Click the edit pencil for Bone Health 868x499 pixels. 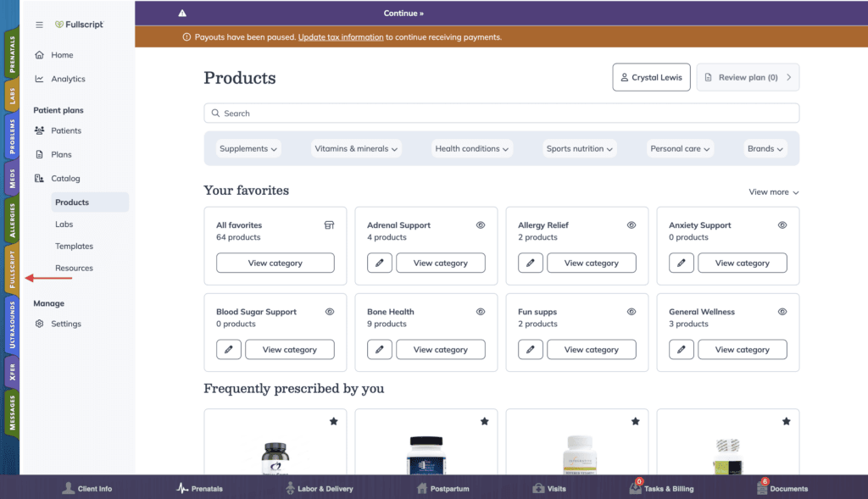pyautogui.click(x=380, y=350)
